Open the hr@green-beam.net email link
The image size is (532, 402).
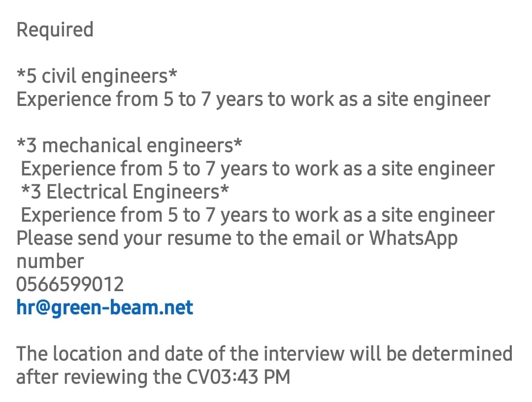pyautogui.click(x=104, y=308)
